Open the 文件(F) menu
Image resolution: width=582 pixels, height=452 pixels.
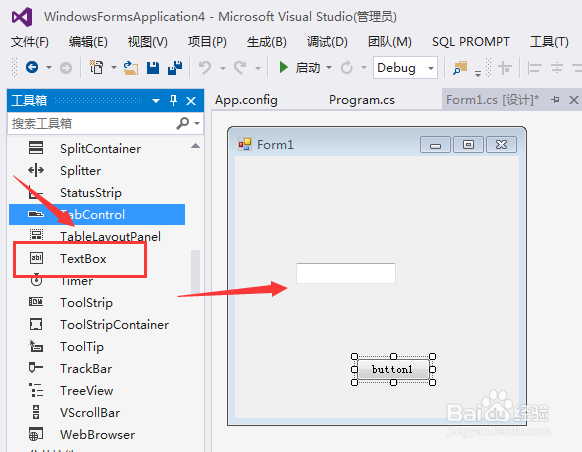pyautogui.click(x=30, y=42)
